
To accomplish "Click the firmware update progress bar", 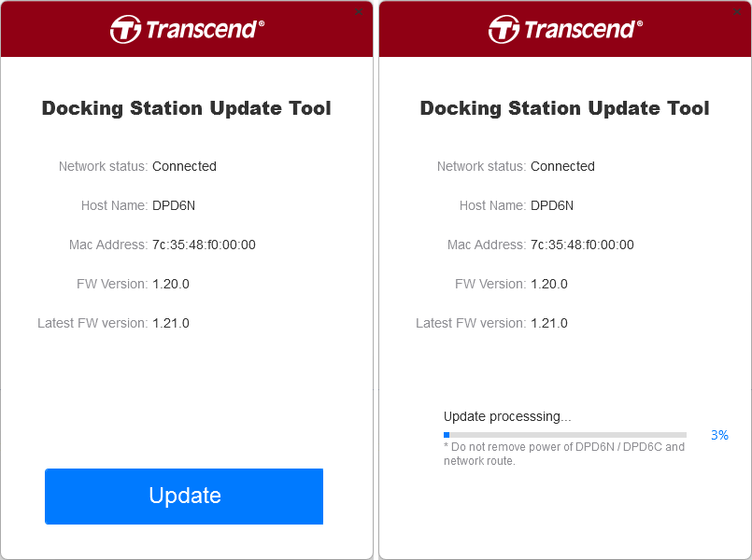I will click(565, 435).
